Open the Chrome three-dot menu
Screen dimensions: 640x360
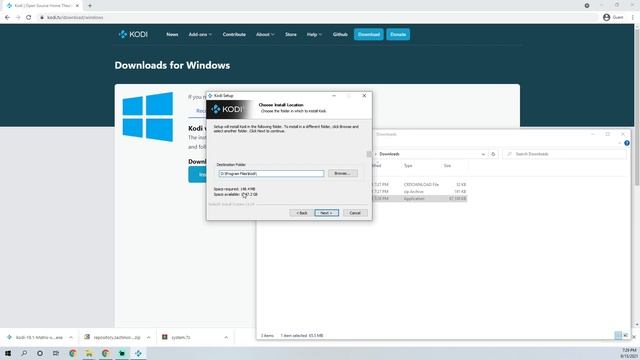tap(633, 17)
